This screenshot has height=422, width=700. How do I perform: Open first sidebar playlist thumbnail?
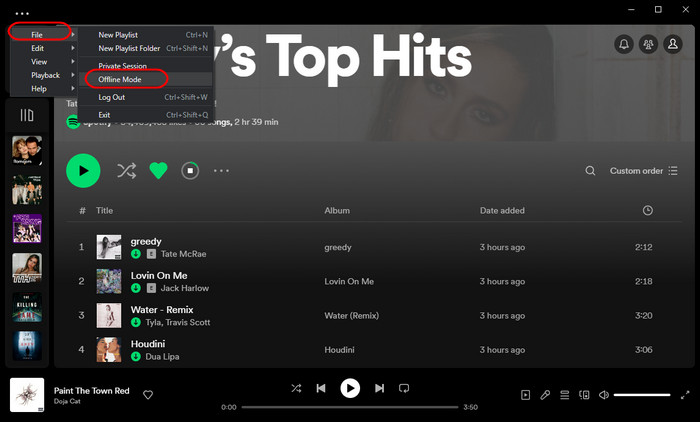(27, 150)
